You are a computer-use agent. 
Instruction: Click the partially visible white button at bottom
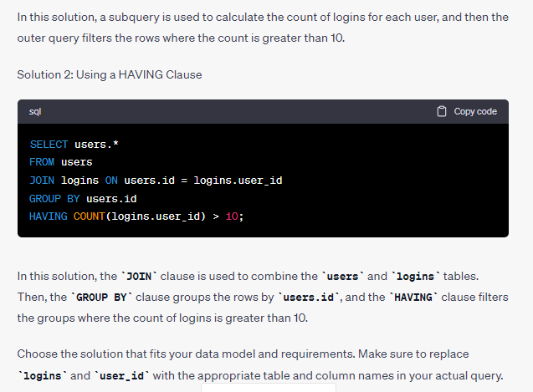pyautogui.click(x=269, y=388)
